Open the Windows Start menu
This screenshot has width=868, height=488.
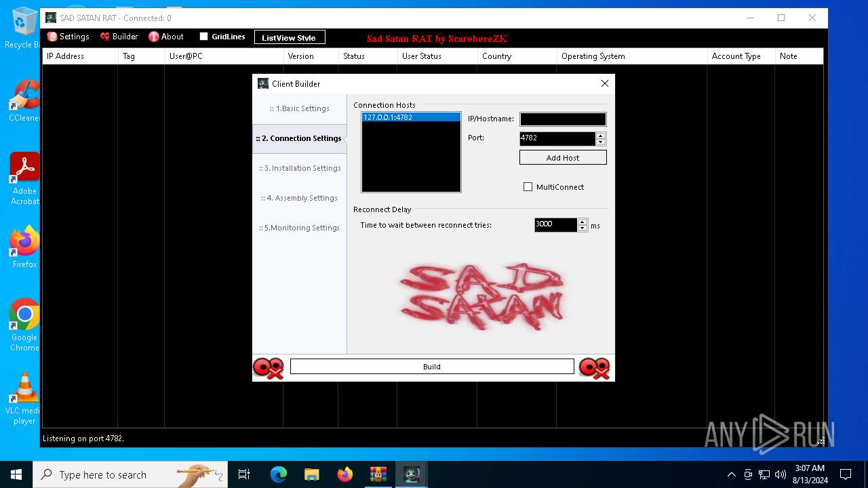[x=16, y=474]
